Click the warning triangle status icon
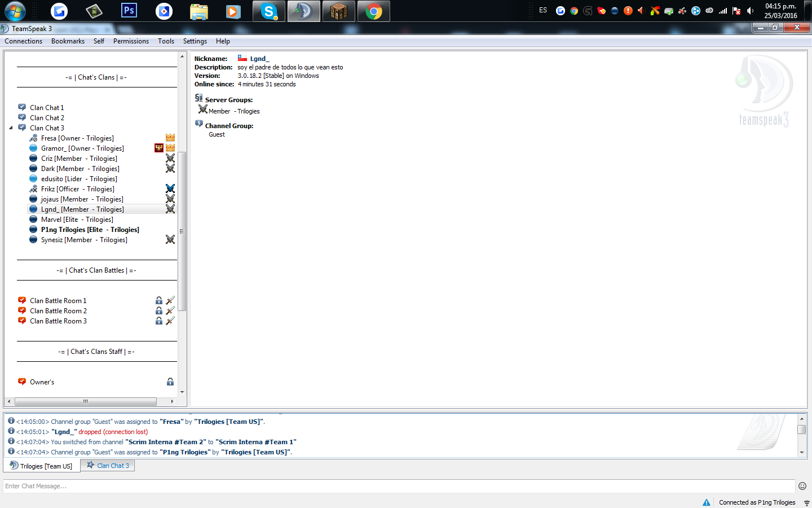 click(707, 502)
